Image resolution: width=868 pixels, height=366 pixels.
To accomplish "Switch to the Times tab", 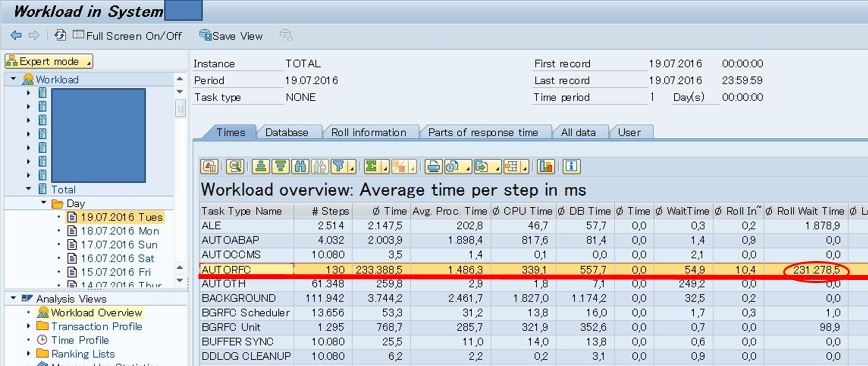I will [x=230, y=132].
